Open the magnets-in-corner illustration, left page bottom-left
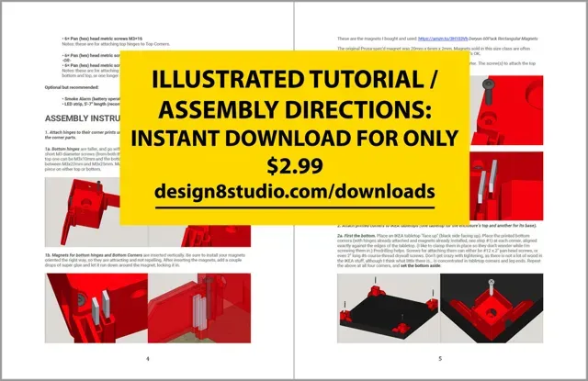The image size is (588, 381). pyautogui.click(x=96, y=308)
